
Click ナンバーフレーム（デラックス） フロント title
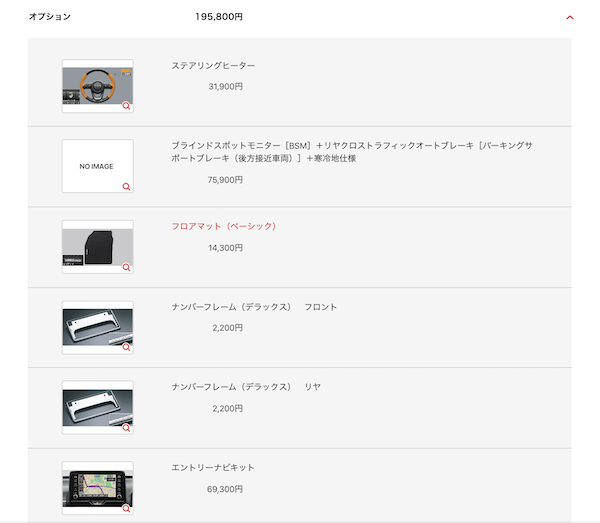point(254,307)
